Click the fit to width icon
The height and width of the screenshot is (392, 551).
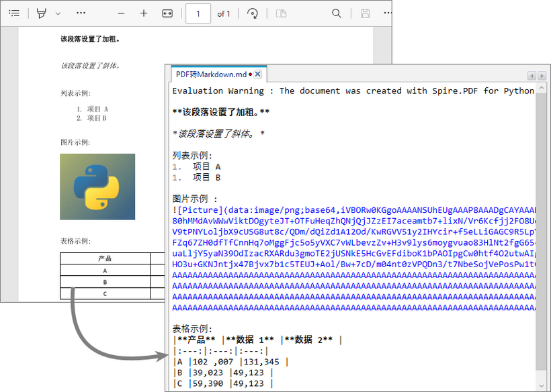pos(167,13)
